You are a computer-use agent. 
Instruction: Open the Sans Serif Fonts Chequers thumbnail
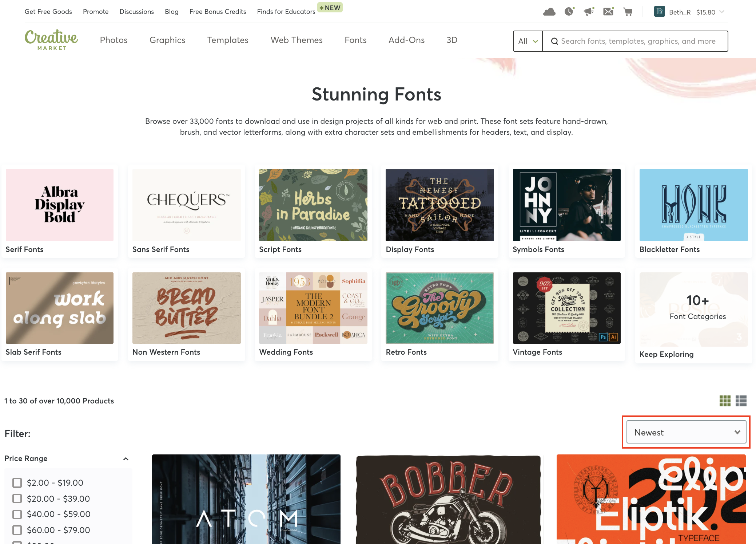pyautogui.click(x=186, y=205)
